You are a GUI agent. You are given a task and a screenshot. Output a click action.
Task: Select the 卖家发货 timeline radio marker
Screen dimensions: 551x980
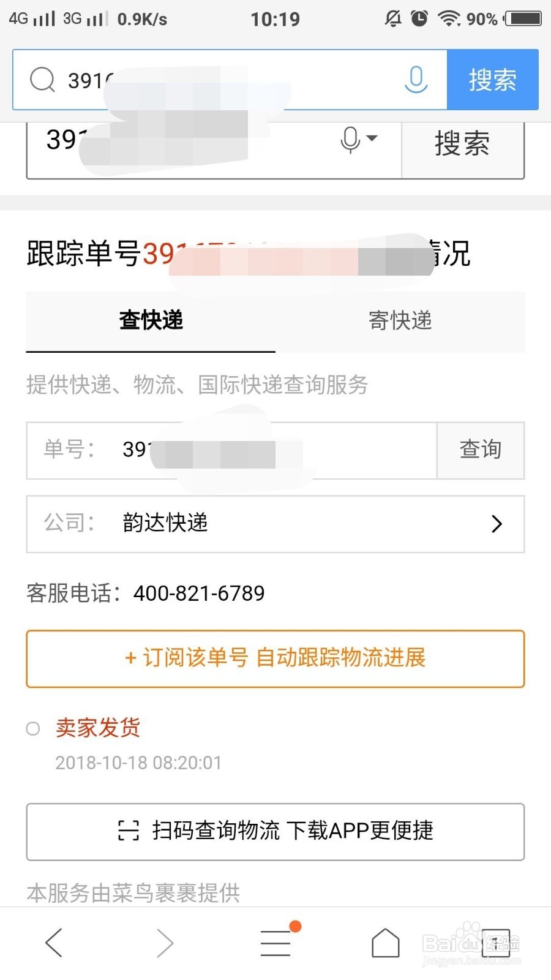(33, 728)
